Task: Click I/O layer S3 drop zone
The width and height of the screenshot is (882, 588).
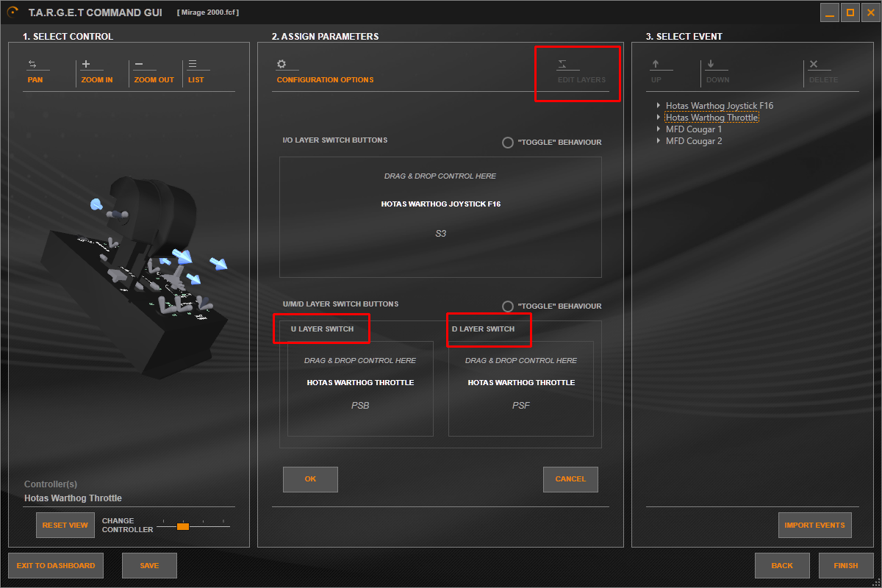Action: tap(440, 217)
